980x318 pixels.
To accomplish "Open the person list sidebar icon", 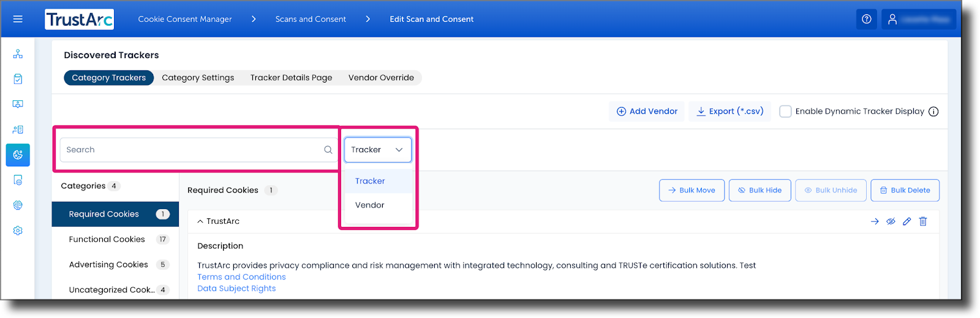I will [x=18, y=130].
